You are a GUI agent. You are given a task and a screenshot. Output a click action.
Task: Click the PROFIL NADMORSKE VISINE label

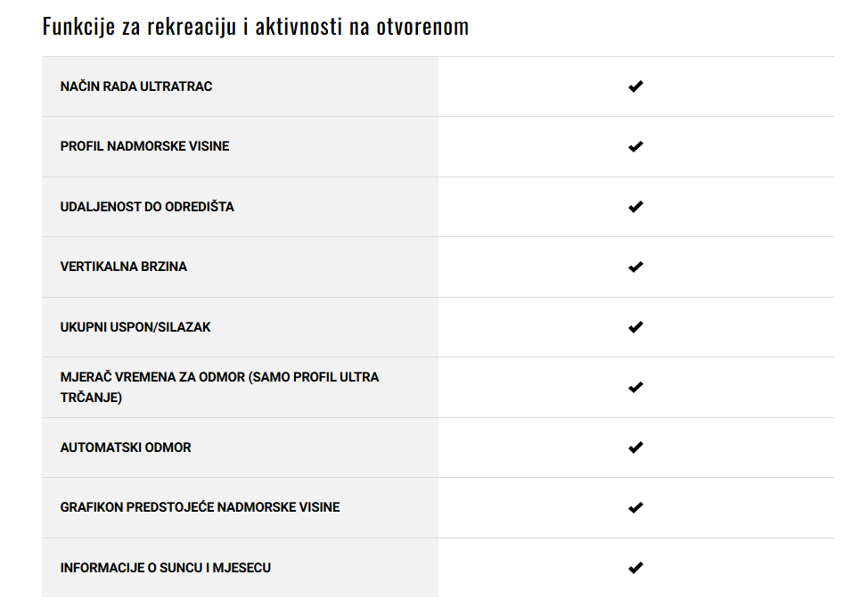coord(144,146)
